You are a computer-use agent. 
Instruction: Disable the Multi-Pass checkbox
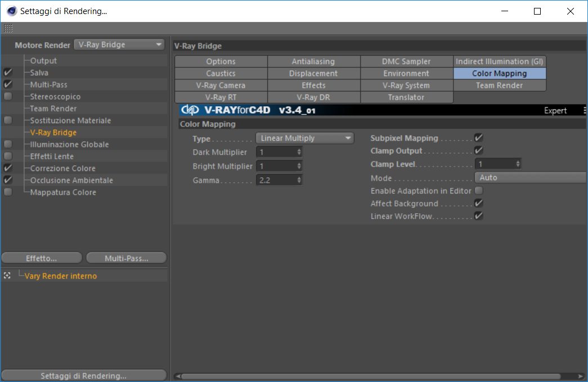point(8,84)
